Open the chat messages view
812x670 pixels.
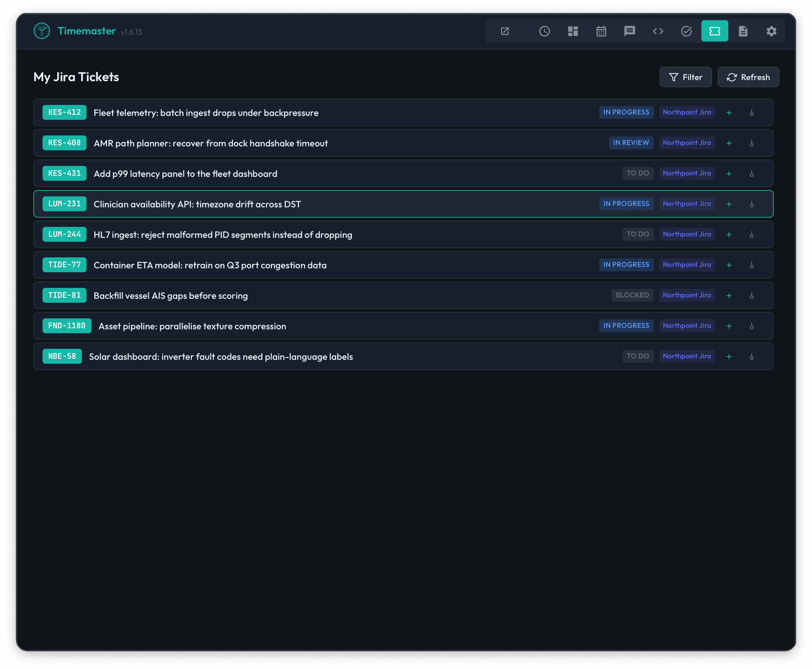[629, 31]
